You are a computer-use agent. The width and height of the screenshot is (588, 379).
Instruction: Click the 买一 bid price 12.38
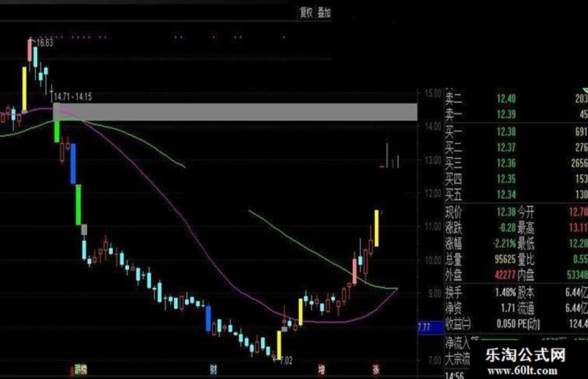coord(506,132)
